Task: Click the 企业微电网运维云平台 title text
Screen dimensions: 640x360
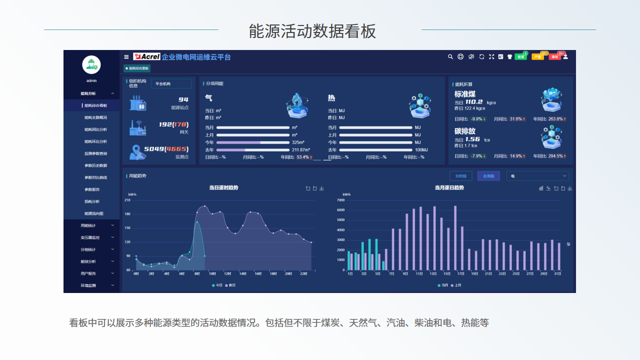Action: 196,57
